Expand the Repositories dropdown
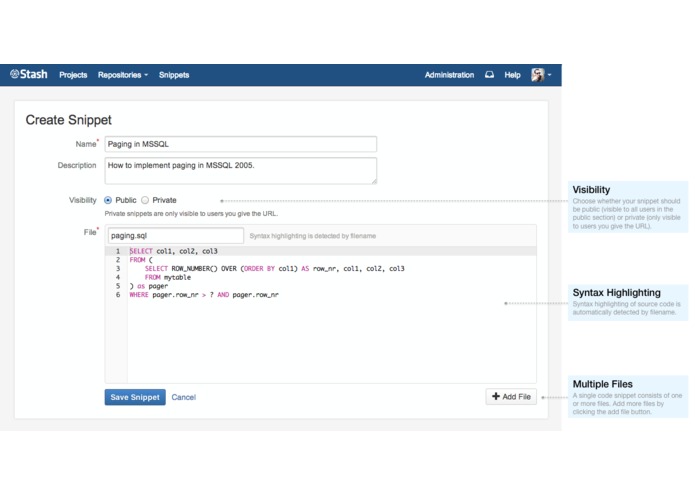The width and height of the screenshot is (695, 494). pyautogui.click(x=123, y=75)
